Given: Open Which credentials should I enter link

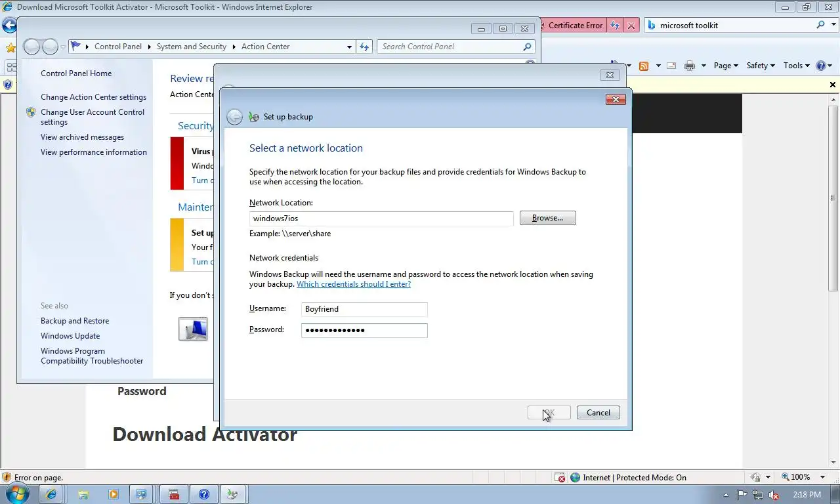Looking at the screenshot, I should [x=354, y=284].
